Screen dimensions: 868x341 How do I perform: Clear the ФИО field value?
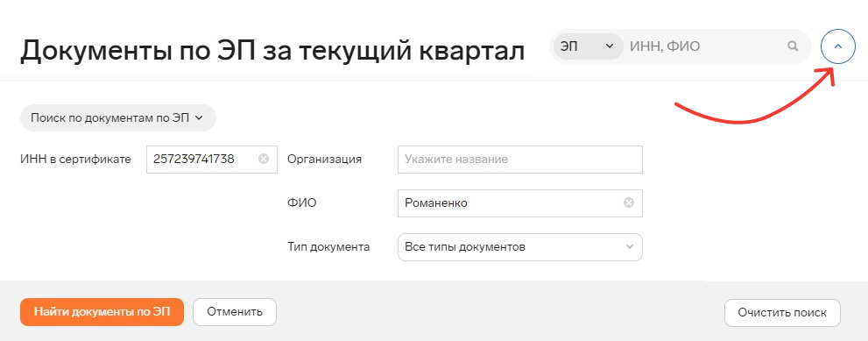click(x=629, y=203)
